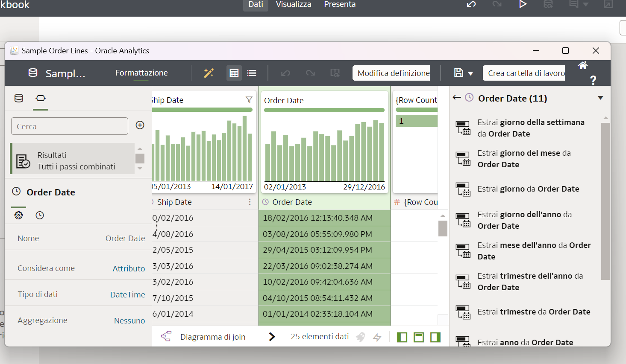Add a step with plus icon
This screenshot has width=626, height=364.
140,125
